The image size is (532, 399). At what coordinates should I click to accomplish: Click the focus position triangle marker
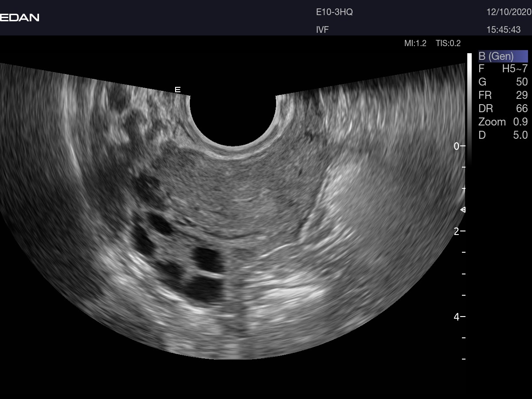coord(462,210)
